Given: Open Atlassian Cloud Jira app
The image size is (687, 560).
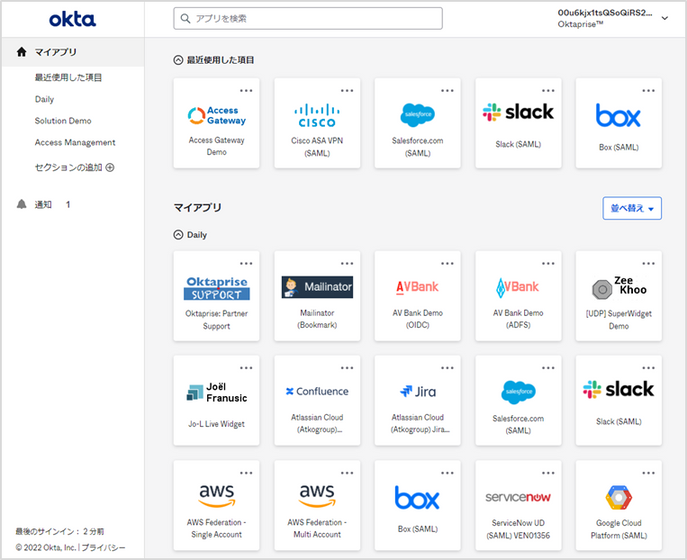Looking at the screenshot, I should point(418,401).
